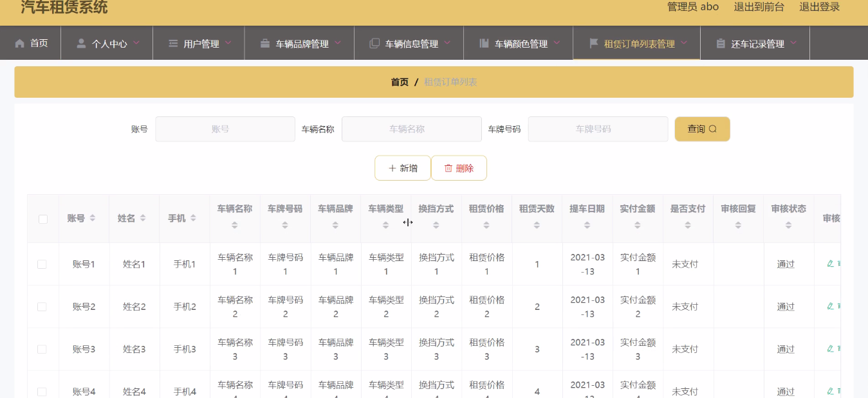Expand the 车辆信息管理 dropdown chevron

tap(447, 43)
